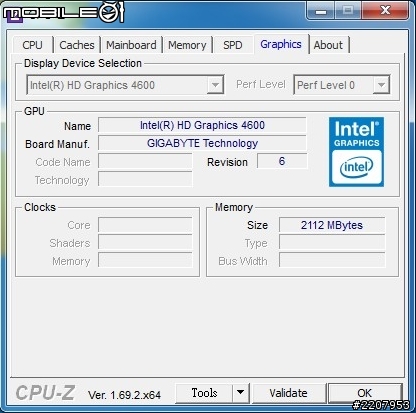Select the GIGABYTE Technology manufacturer field

(x=202, y=143)
